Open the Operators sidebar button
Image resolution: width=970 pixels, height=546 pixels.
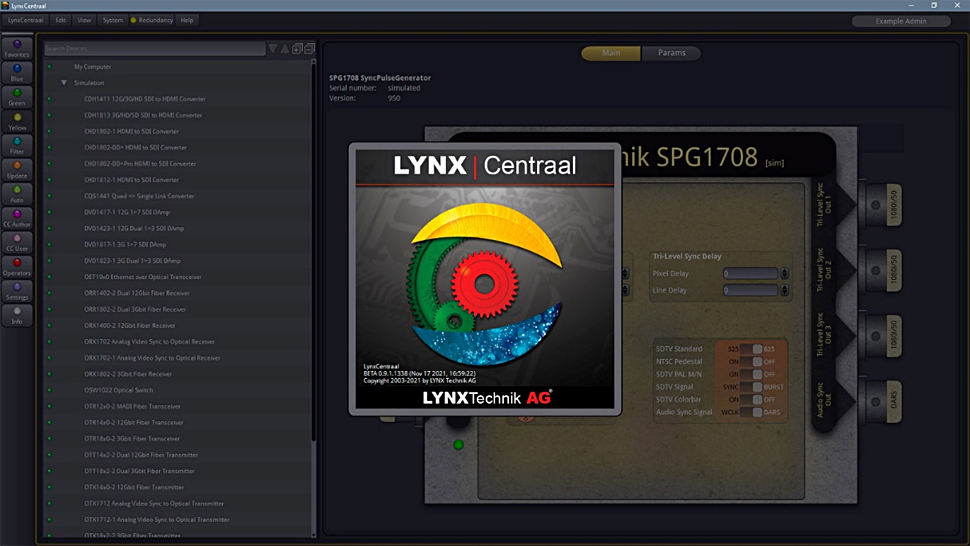click(17, 267)
